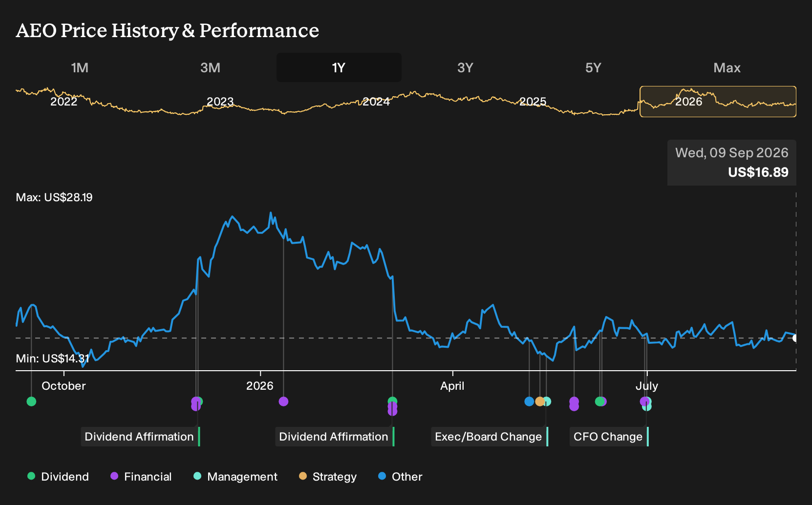This screenshot has width=812, height=505.
Task: Click the Wed, 09 Sep 2026 date
Action: pos(732,153)
